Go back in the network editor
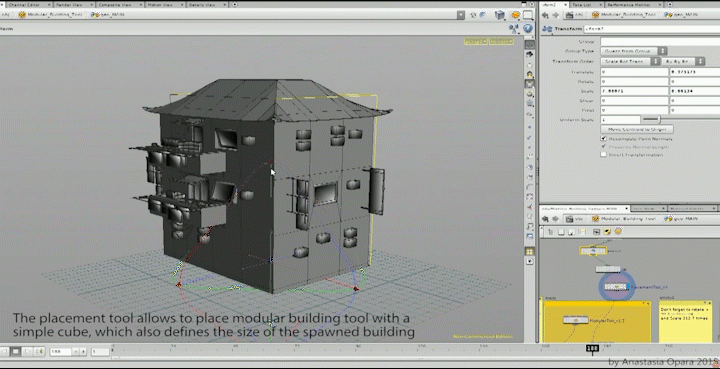The image size is (720, 369). click(545, 219)
